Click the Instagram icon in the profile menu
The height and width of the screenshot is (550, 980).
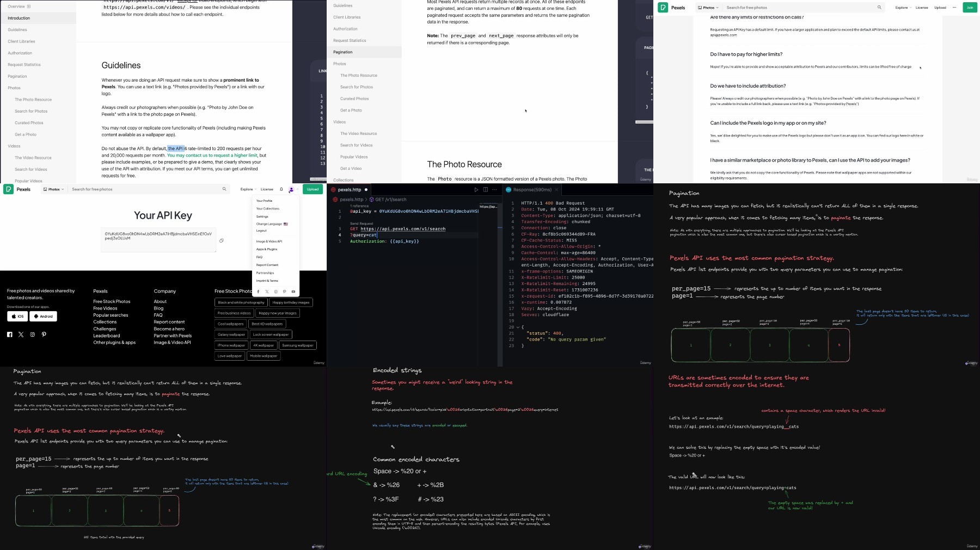pyautogui.click(x=275, y=292)
